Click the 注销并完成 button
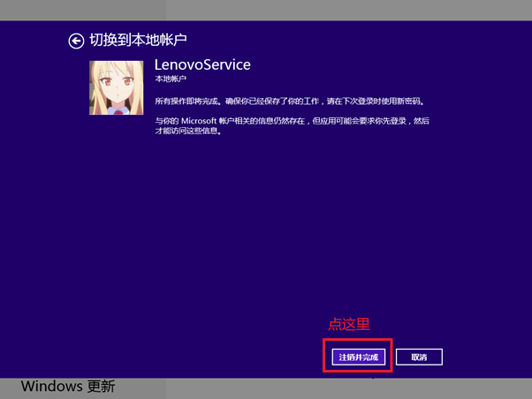Image resolution: width=532 pixels, height=399 pixels. coord(358,357)
